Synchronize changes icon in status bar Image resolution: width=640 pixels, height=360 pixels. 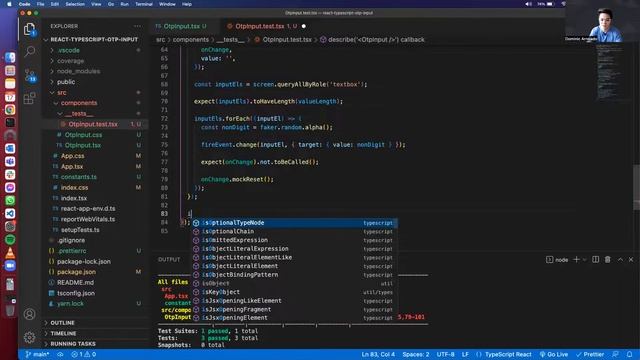(60, 354)
